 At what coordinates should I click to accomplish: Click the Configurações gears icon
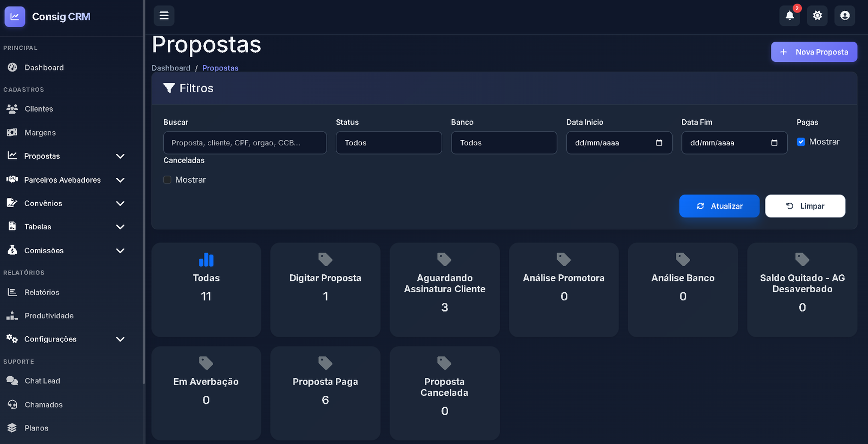tap(12, 339)
